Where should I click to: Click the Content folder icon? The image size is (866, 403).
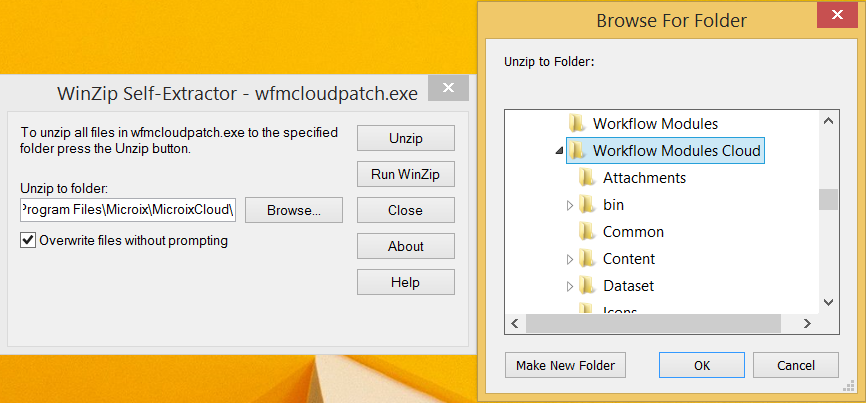(587, 259)
